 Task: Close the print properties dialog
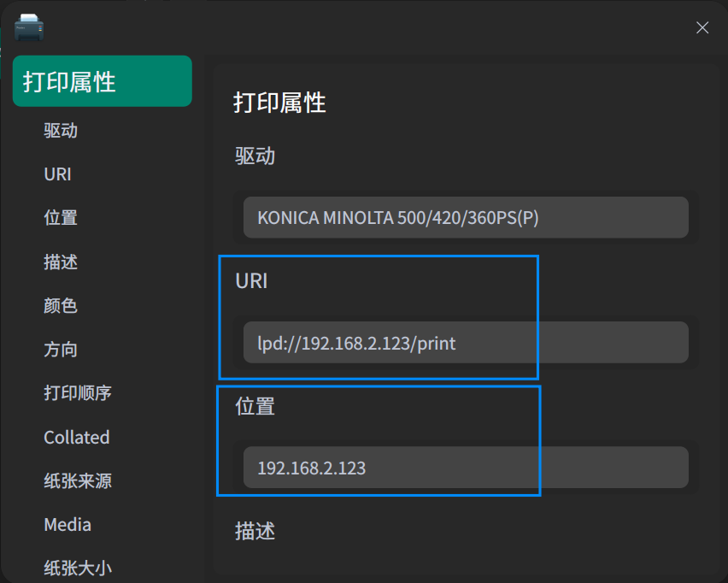(702, 28)
